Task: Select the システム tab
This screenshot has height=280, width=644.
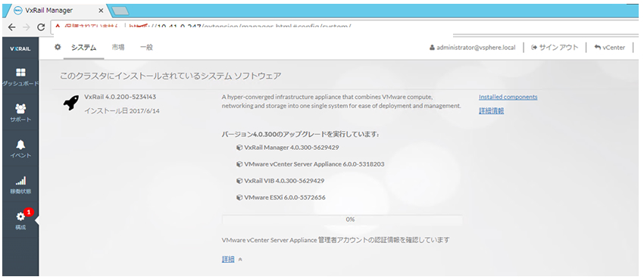Action: click(83, 48)
